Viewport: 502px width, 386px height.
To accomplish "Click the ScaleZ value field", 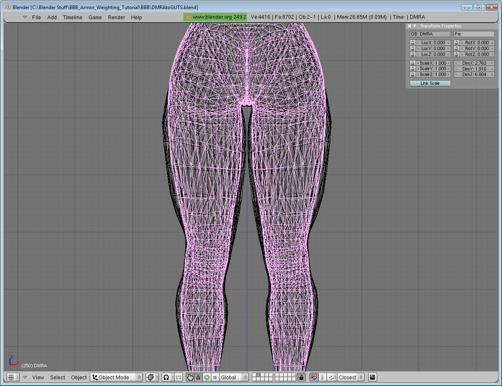I will (x=433, y=74).
